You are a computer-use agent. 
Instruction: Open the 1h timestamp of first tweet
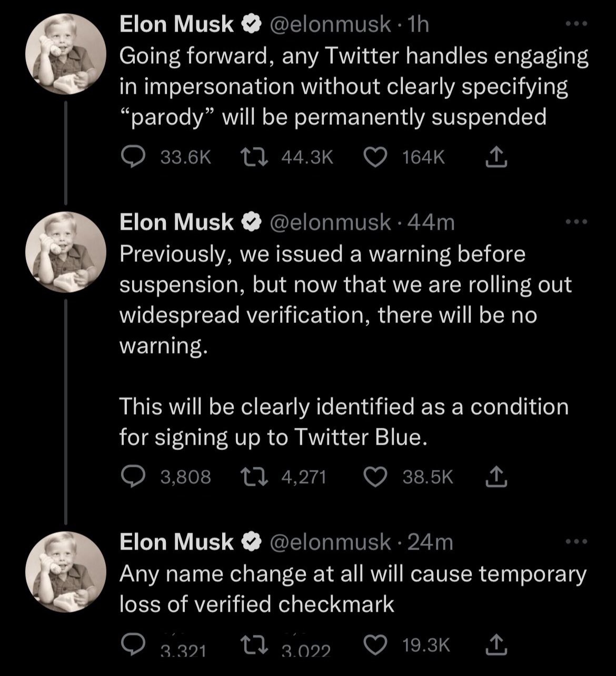coord(419,24)
